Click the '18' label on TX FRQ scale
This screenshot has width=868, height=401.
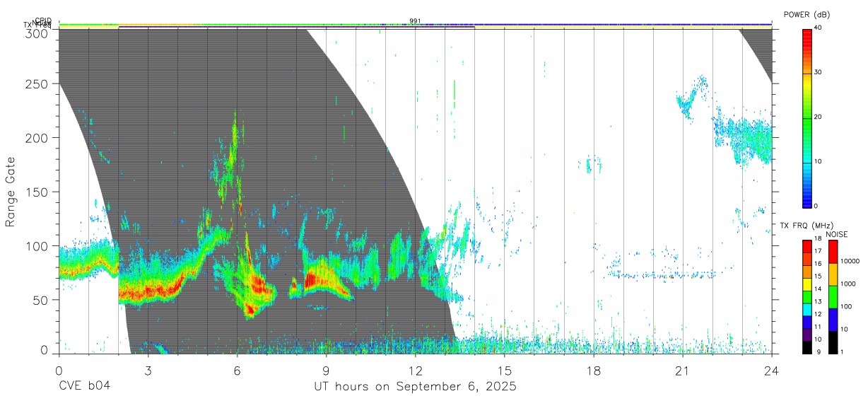pyautogui.click(x=818, y=238)
